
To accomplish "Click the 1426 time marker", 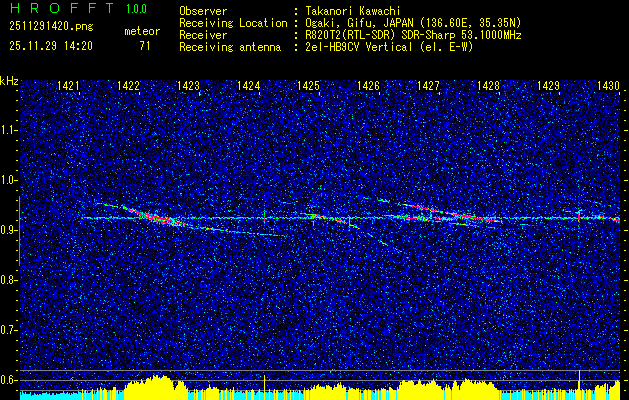I will pyautogui.click(x=369, y=85).
